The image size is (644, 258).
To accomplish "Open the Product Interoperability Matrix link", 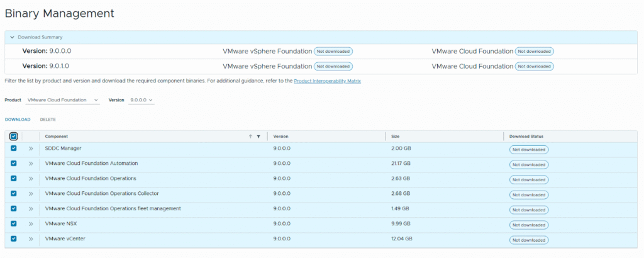I will 327,81.
